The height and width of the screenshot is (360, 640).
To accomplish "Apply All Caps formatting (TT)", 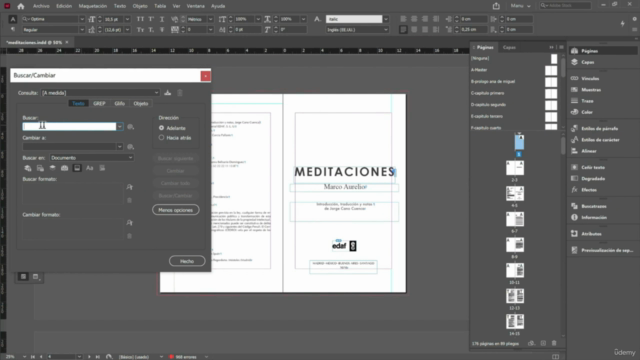I will [x=140, y=19].
